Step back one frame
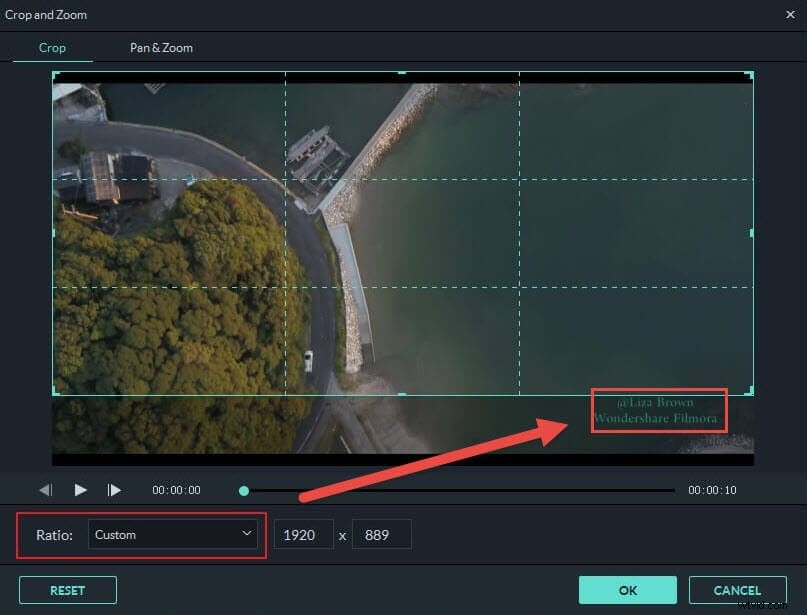The height and width of the screenshot is (615, 807). click(x=45, y=490)
